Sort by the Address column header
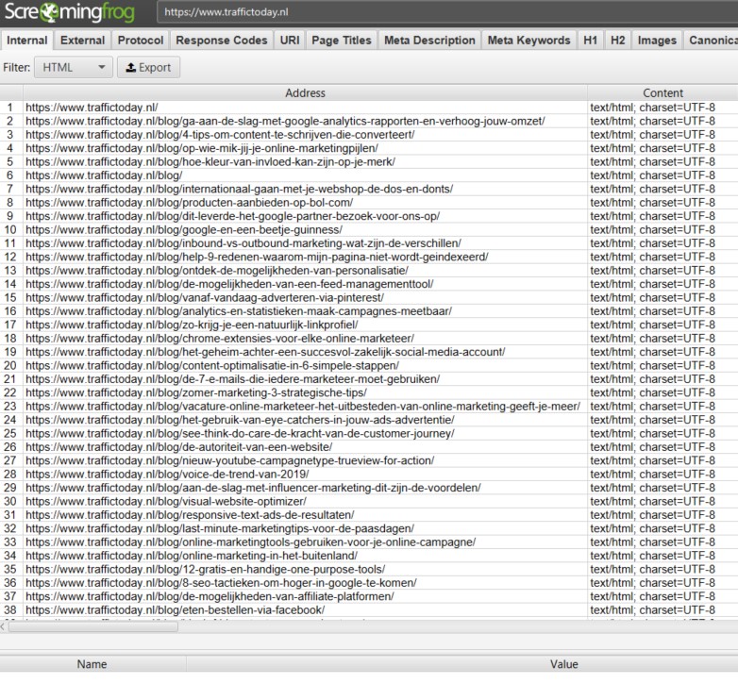738x700 pixels. [x=305, y=93]
